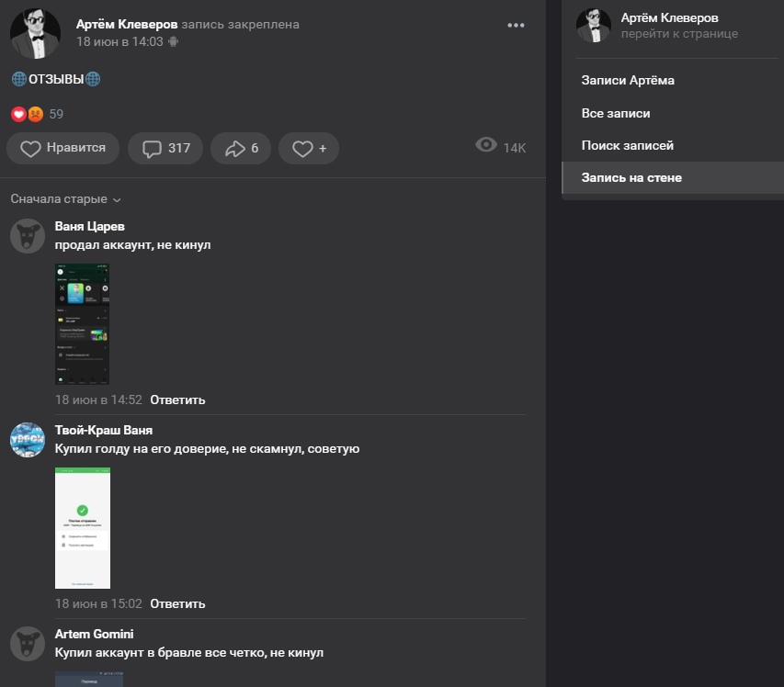
Task: Open the payment screenshot with green checkmark
Action: [x=83, y=527]
